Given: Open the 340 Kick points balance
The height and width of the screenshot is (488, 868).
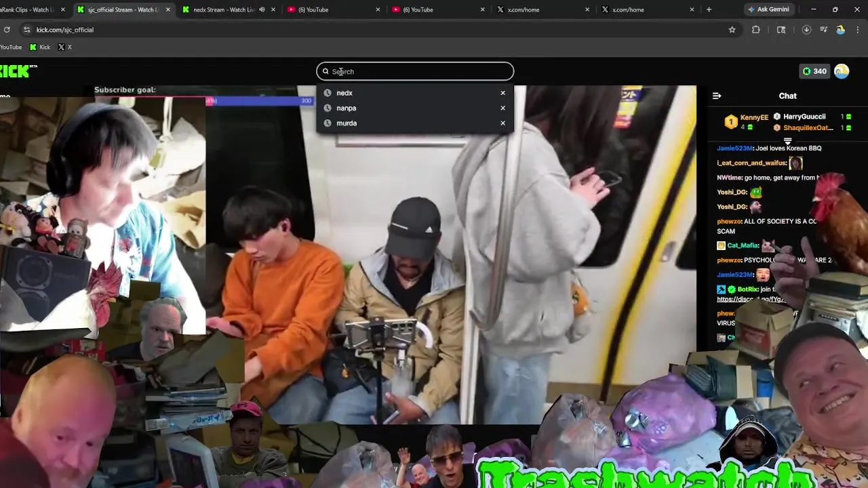Looking at the screenshot, I should (814, 71).
